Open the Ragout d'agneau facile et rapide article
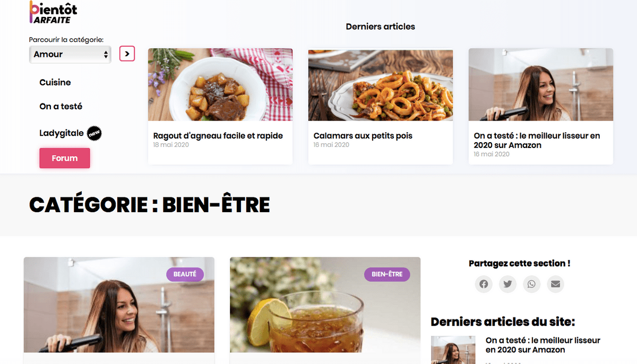This screenshot has width=637, height=364. click(218, 136)
